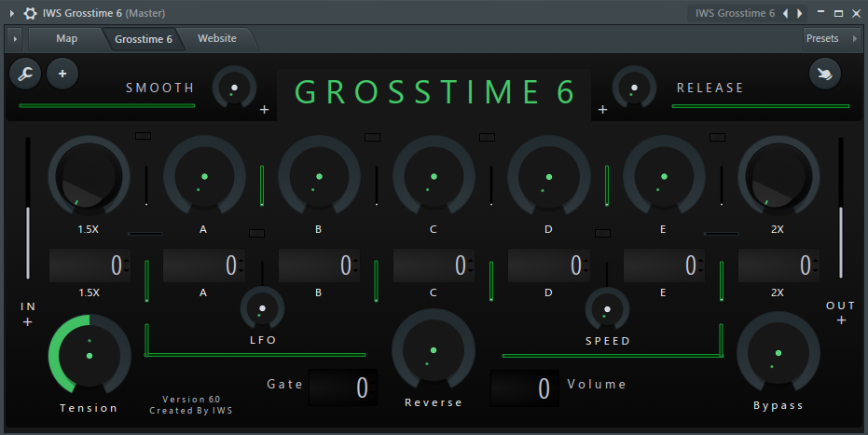Click the E number field
Screen dimensions: 868x435
pyautogui.click(x=664, y=265)
